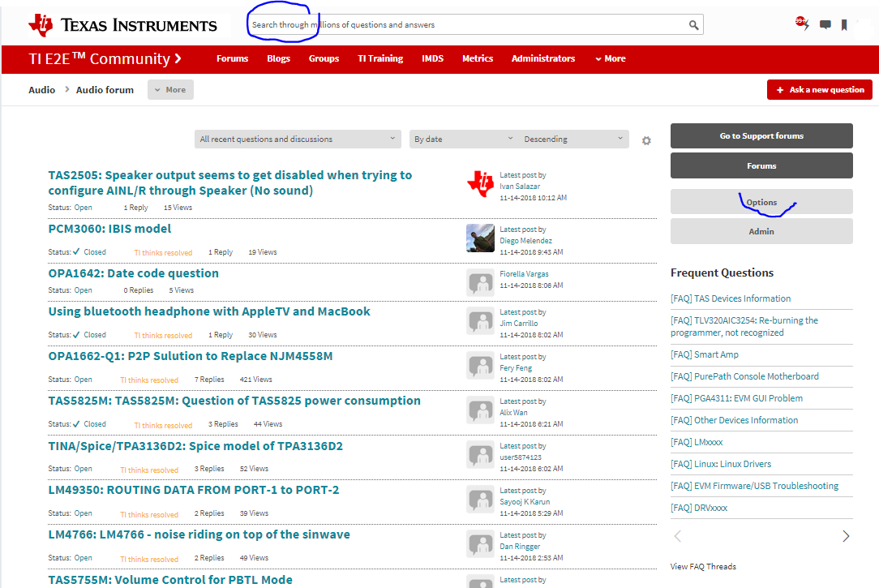Open the IMDS menu item

click(x=433, y=58)
